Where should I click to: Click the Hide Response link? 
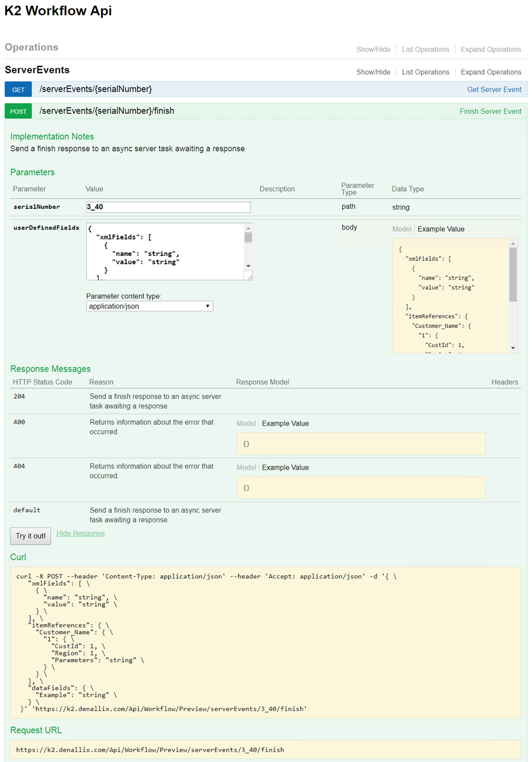point(81,534)
